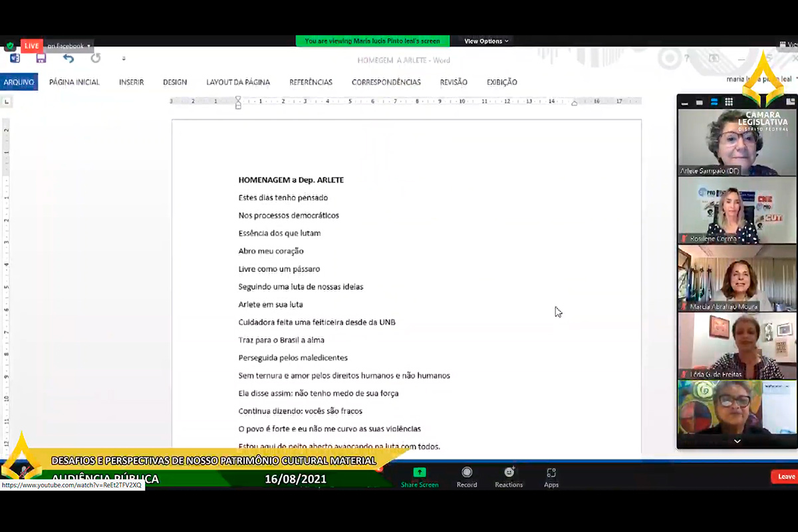Switch to the REFERÊNCIAS ribbon tab
This screenshot has height=532, width=798.
point(311,82)
